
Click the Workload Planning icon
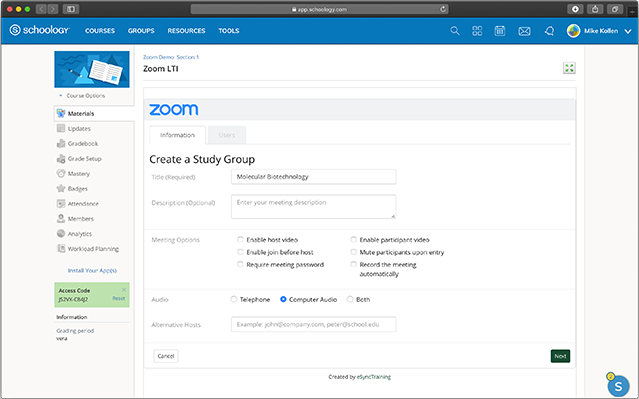(x=61, y=249)
